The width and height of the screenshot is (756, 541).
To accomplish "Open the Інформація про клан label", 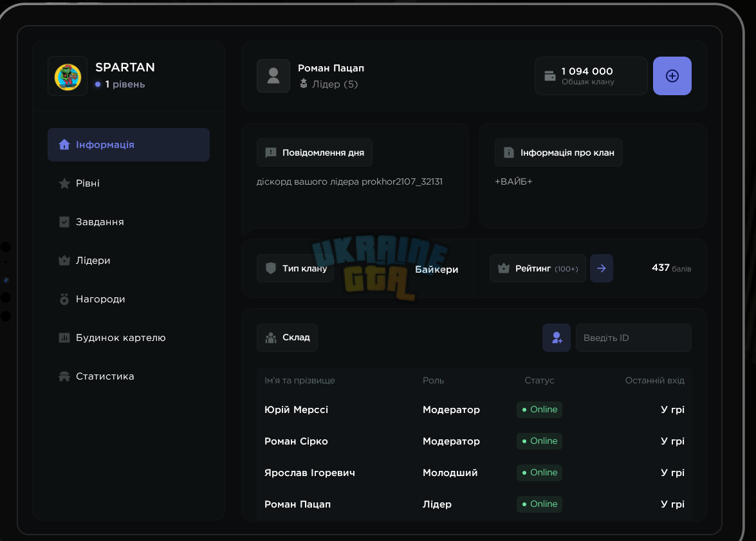I will pyautogui.click(x=558, y=152).
